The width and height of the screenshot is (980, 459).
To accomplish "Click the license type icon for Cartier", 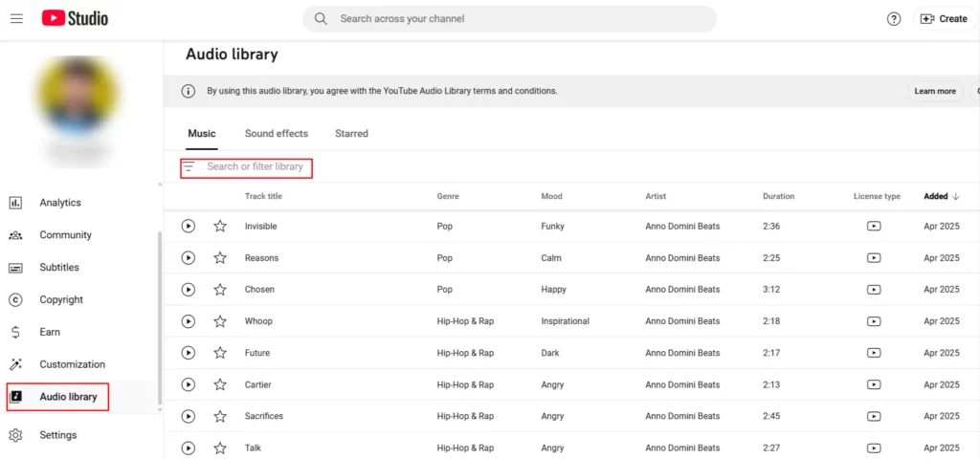I will pos(875,384).
